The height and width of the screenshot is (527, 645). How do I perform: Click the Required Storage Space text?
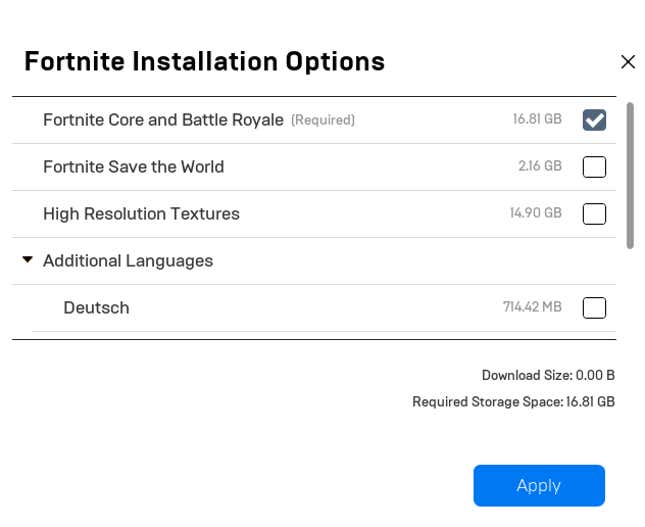513,402
